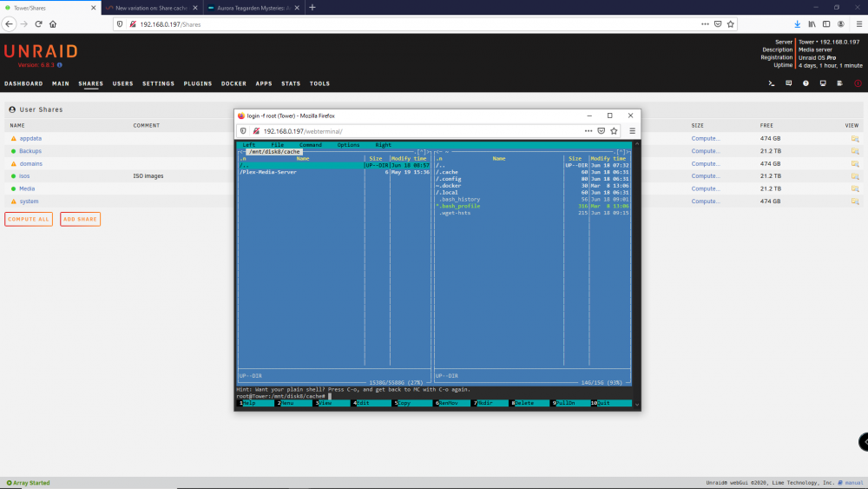
Task: Browse the isos share folder icon
Action: [855, 176]
